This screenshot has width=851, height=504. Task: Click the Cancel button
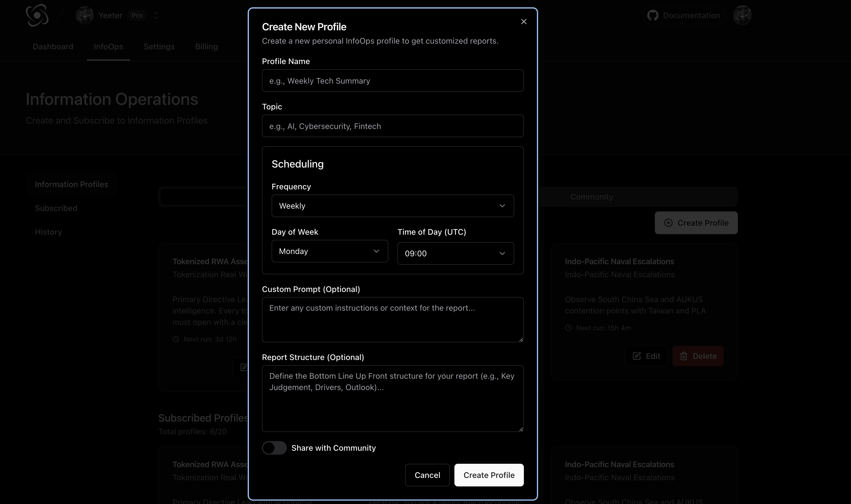pos(427,475)
